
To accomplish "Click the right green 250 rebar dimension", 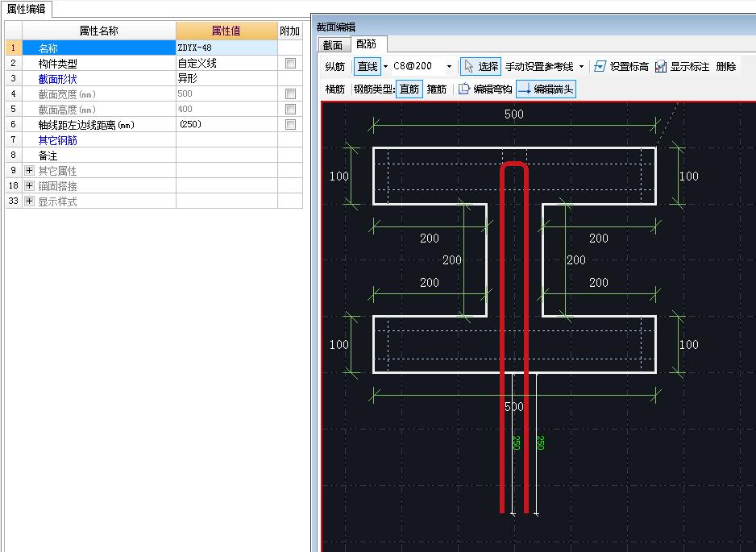I will tap(541, 442).
